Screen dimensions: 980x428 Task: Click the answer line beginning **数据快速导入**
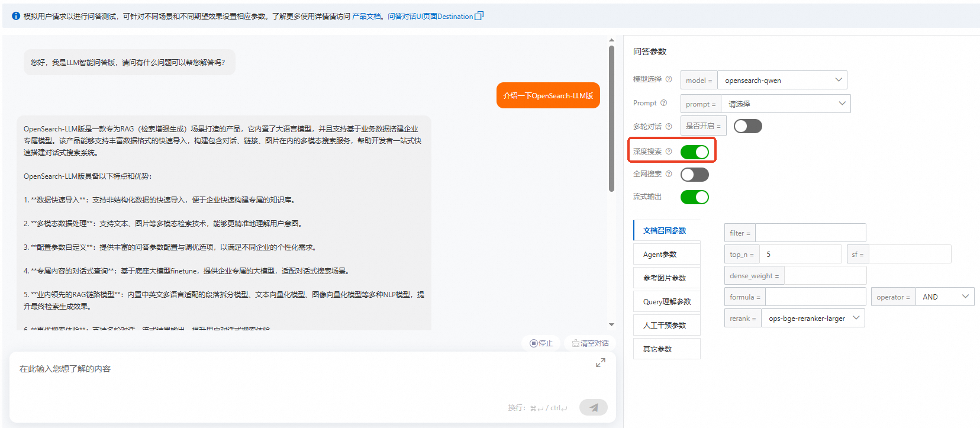coord(159,200)
